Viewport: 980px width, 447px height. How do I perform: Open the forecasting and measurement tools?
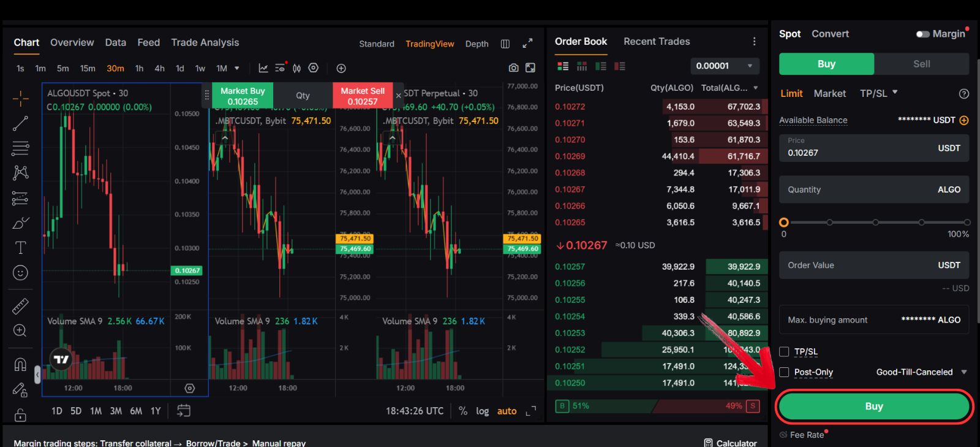(x=20, y=198)
